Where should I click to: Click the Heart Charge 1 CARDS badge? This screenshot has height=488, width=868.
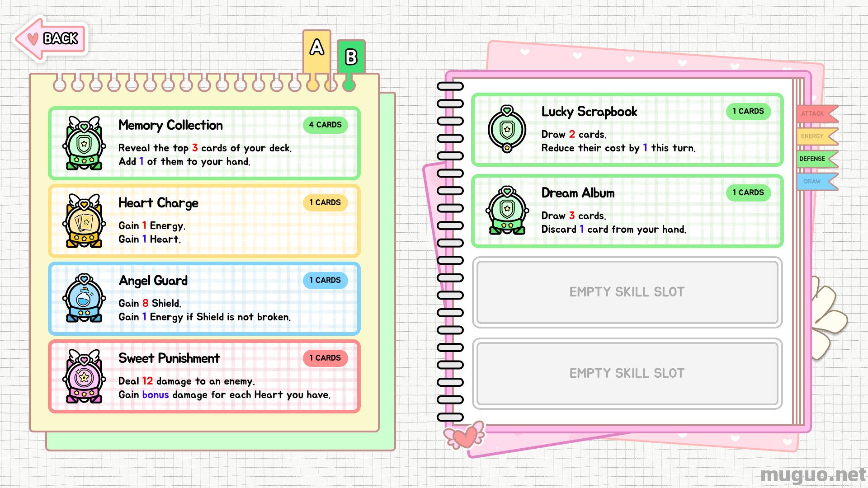pos(325,202)
